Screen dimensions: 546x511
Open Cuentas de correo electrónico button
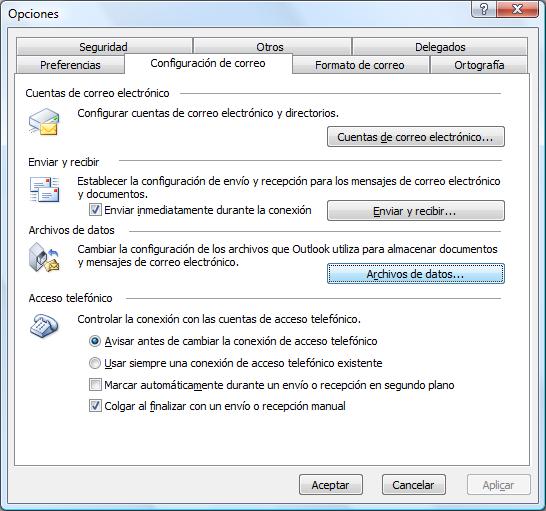click(416, 137)
